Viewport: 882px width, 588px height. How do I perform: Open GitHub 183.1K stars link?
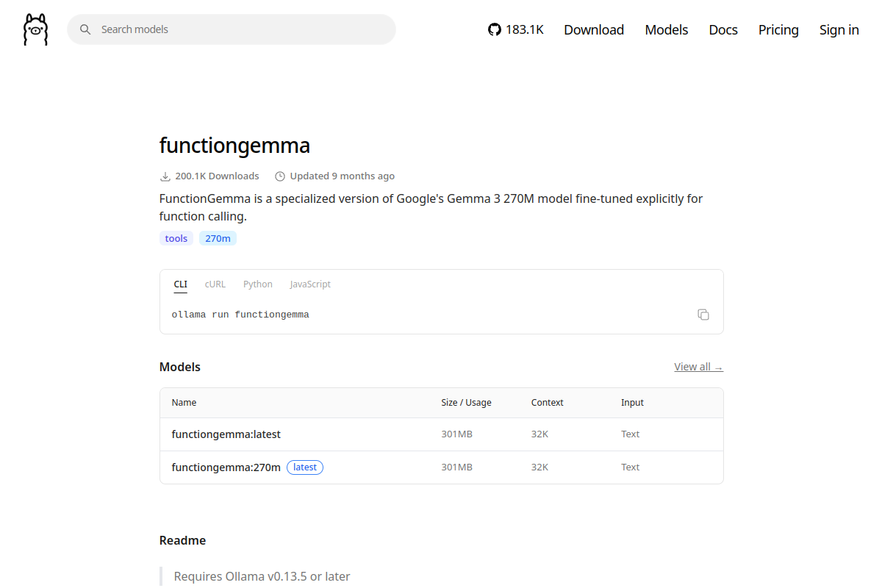click(516, 29)
